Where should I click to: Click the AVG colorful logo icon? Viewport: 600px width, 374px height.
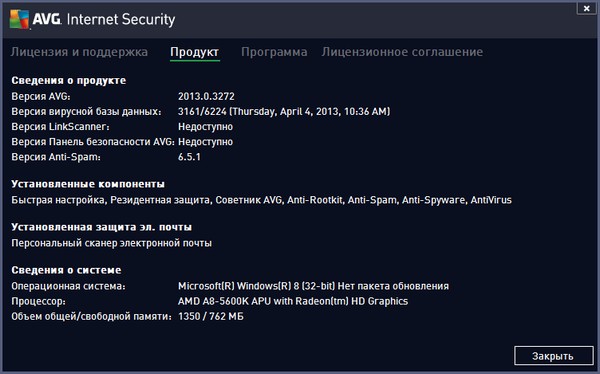coord(19,19)
